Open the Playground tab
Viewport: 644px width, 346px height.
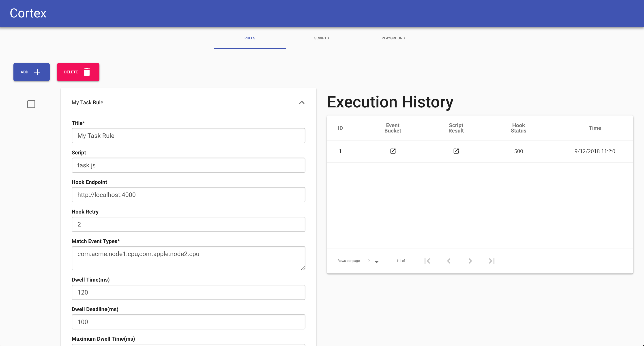pos(393,38)
